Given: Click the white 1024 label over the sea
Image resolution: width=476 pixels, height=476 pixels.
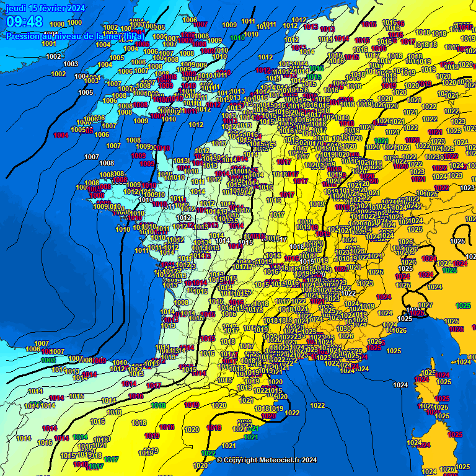Looking at the screenshot, I should pyautogui.click(x=400, y=385).
